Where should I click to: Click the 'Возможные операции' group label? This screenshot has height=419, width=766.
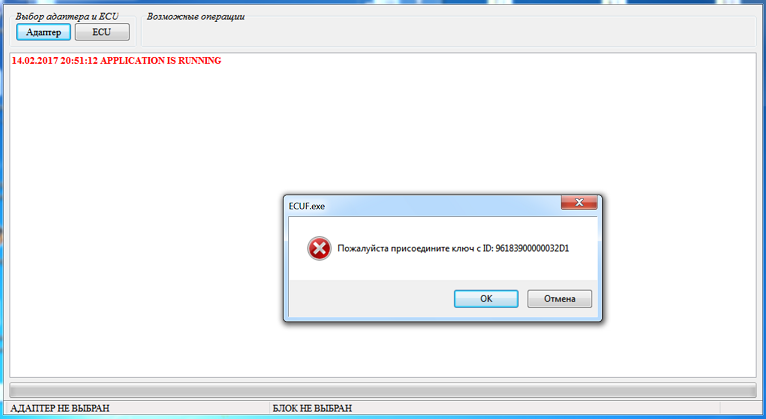195,17
